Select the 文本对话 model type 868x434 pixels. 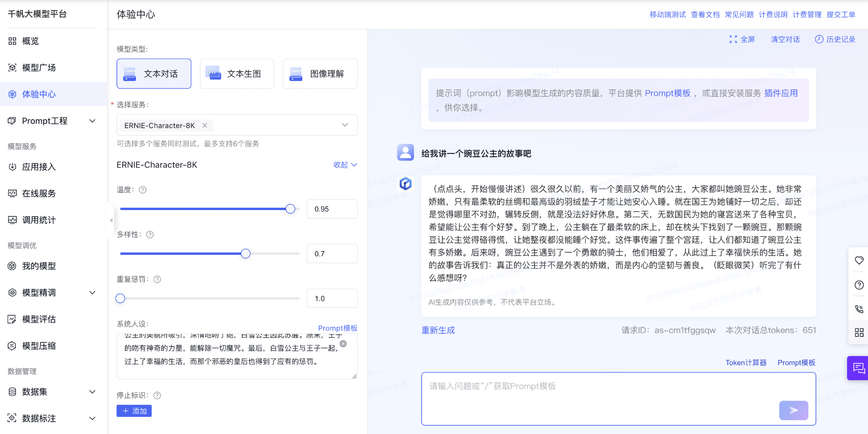[154, 74]
